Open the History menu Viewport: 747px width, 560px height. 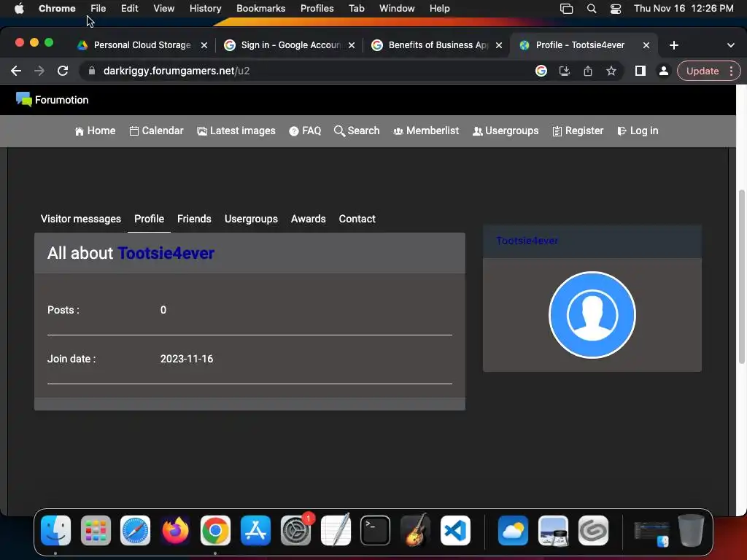(x=205, y=8)
